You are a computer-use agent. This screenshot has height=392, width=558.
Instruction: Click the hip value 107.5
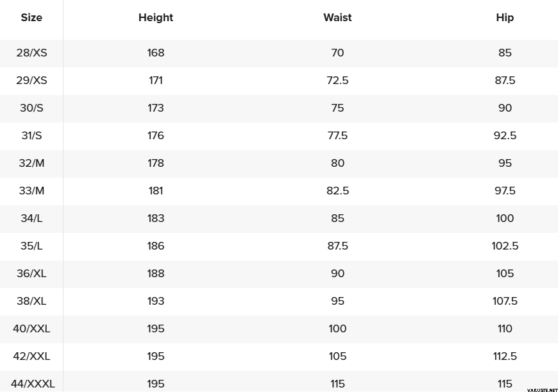505,301
